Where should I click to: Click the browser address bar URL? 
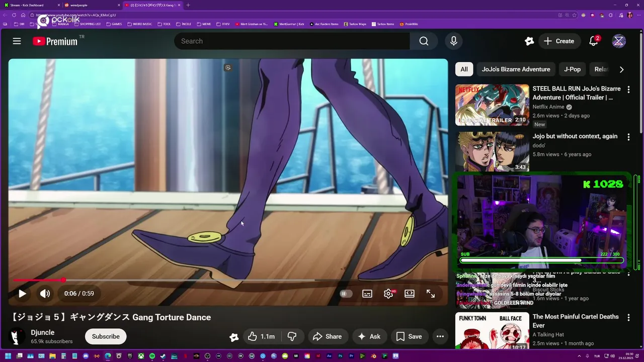coord(75,15)
